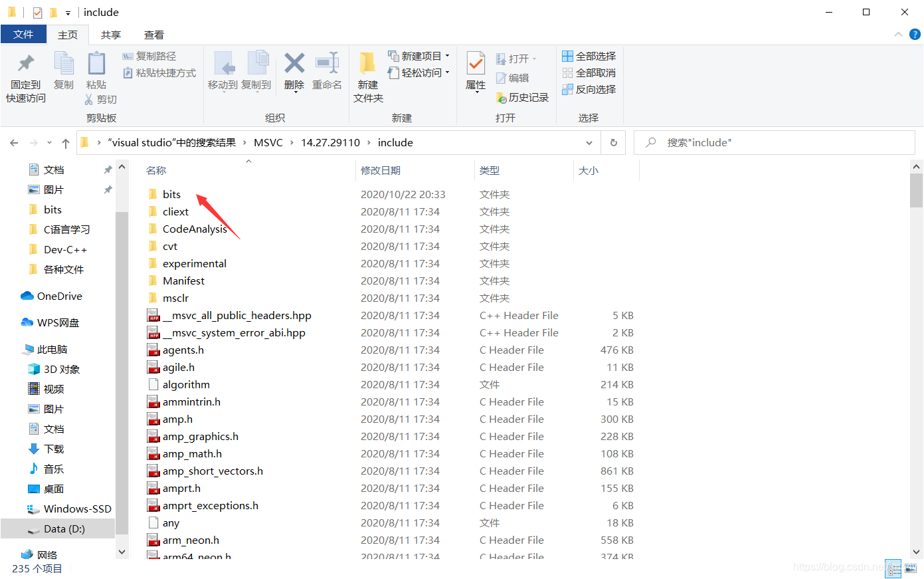Open 下载 downloads folder in the sidebar
Image resolution: width=924 pixels, height=579 pixels.
tap(46, 449)
